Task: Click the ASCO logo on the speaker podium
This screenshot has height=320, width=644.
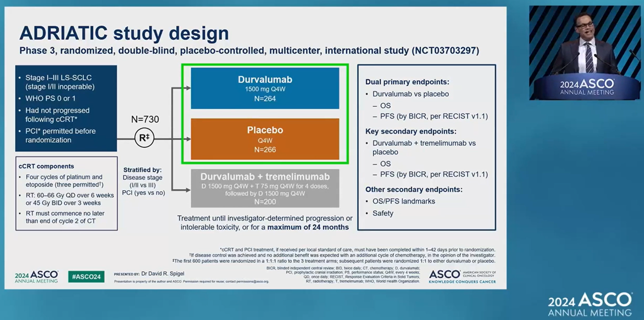Action: (x=587, y=86)
